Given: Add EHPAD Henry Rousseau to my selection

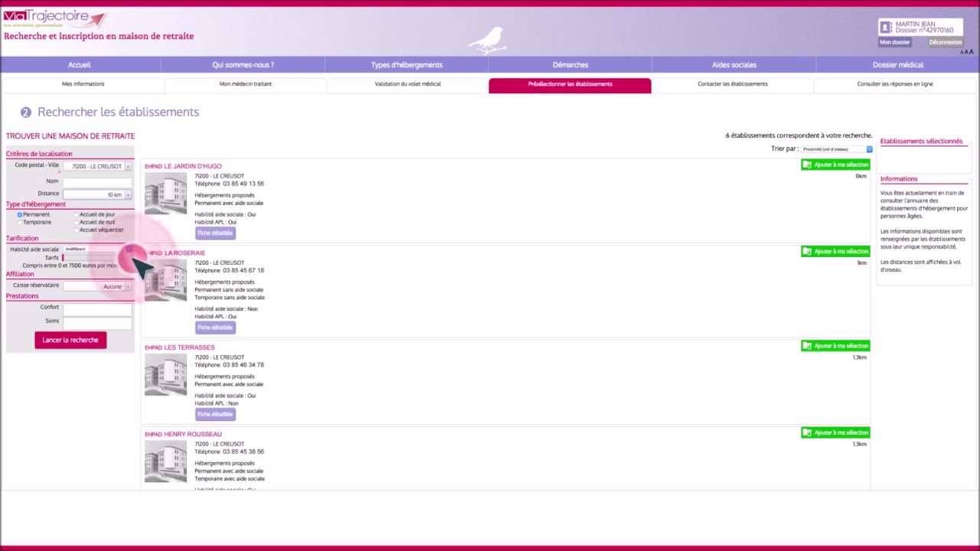Looking at the screenshot, I should (x=835, y=432).
